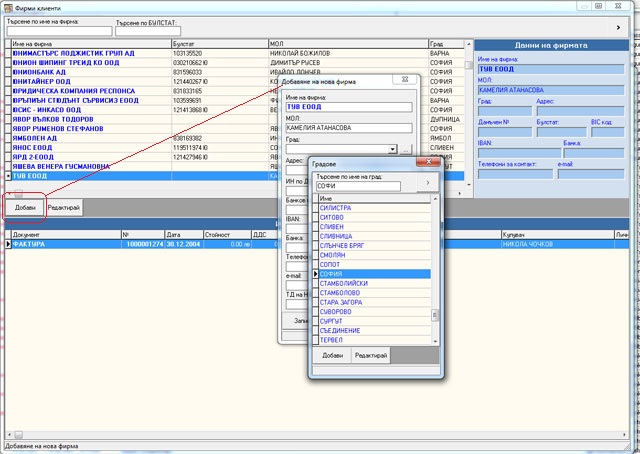Viewport: 640px width, 454px height.
Task: Select city СИТОВО in the list
Action: [375, 217]
